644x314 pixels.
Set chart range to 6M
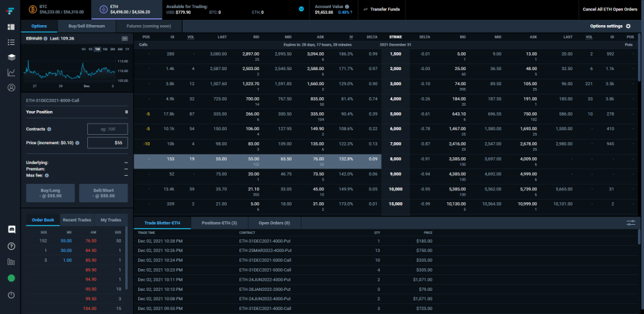120,50
